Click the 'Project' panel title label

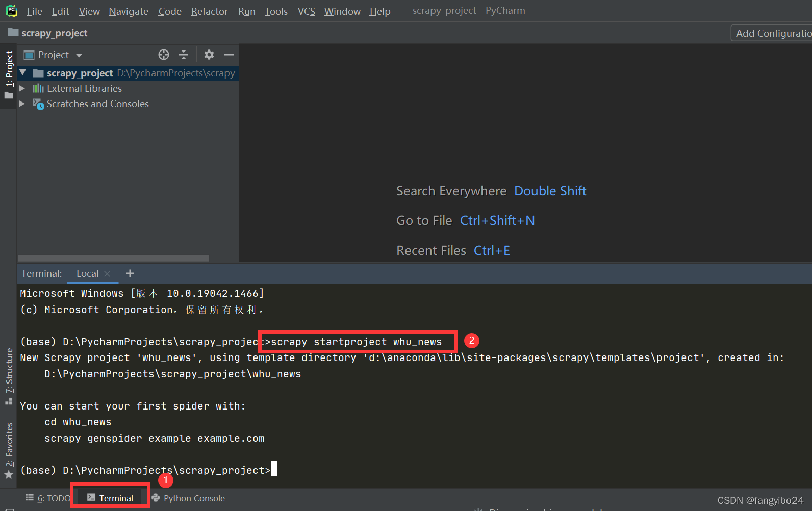tap(54, 55)
